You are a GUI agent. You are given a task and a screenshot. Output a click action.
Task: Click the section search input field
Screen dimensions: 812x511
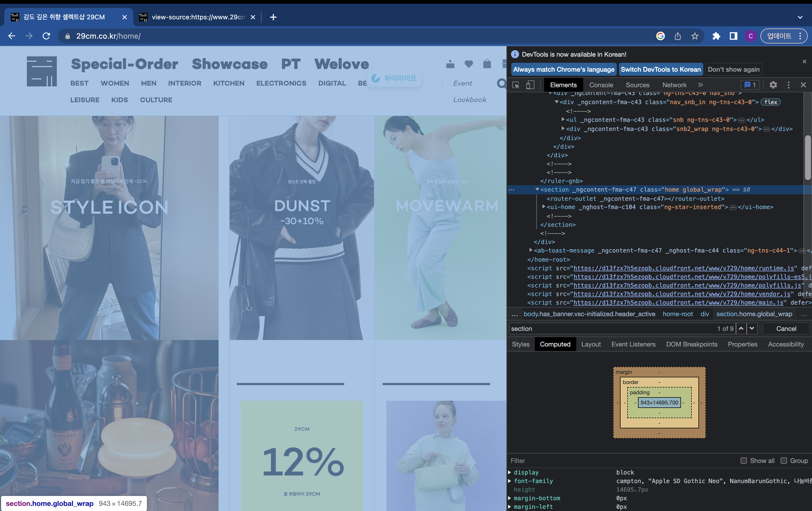coord(607,329)
